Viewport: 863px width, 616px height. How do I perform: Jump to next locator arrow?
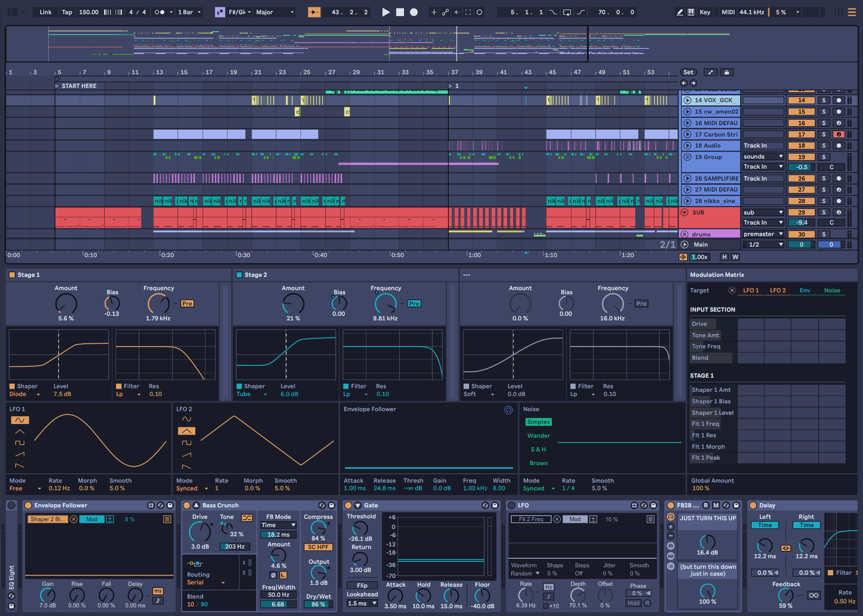(x=693, y=83)
